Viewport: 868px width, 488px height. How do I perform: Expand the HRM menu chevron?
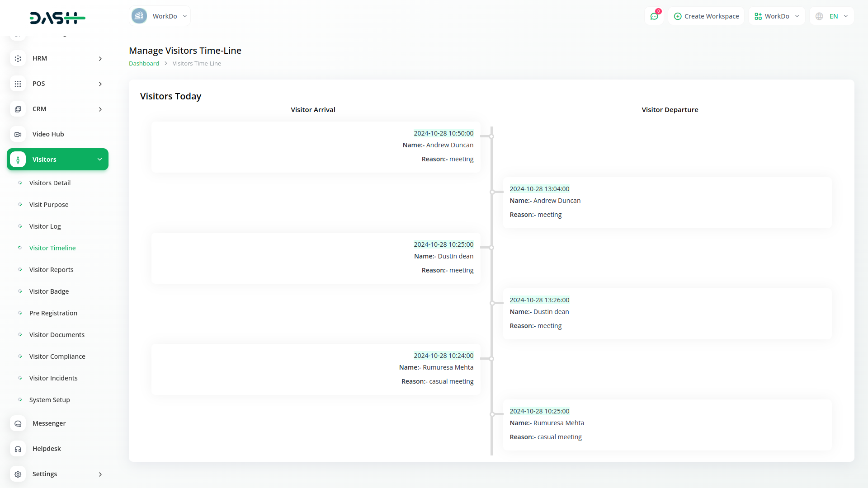[100, 59]
